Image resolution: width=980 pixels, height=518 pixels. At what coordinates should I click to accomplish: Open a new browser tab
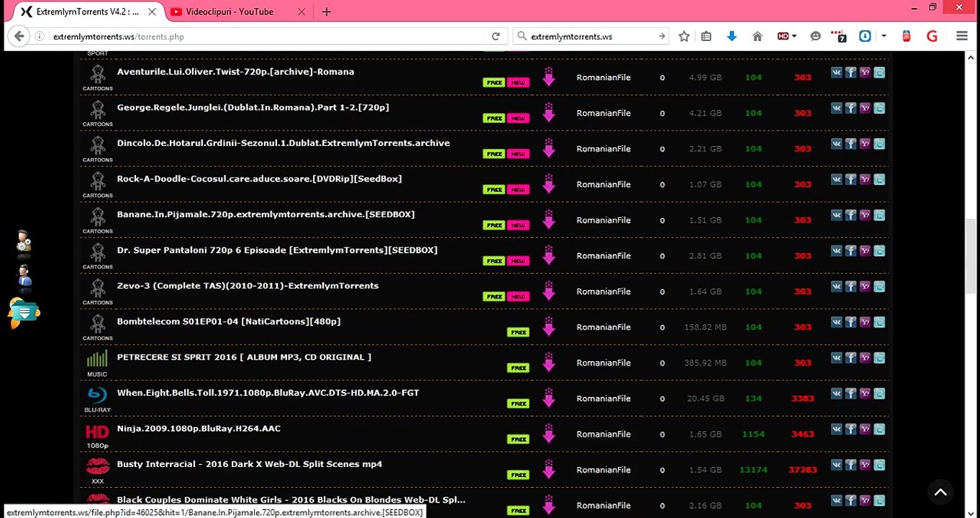(x=327, y=12)
